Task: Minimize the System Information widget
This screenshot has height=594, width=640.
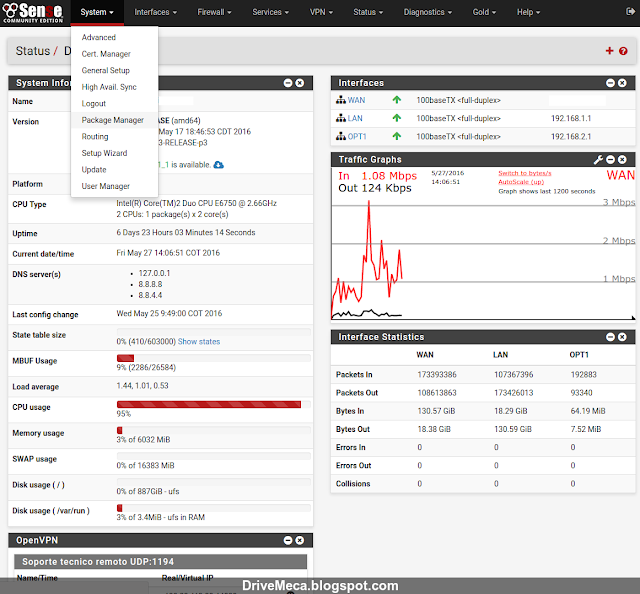Action: 288,83
